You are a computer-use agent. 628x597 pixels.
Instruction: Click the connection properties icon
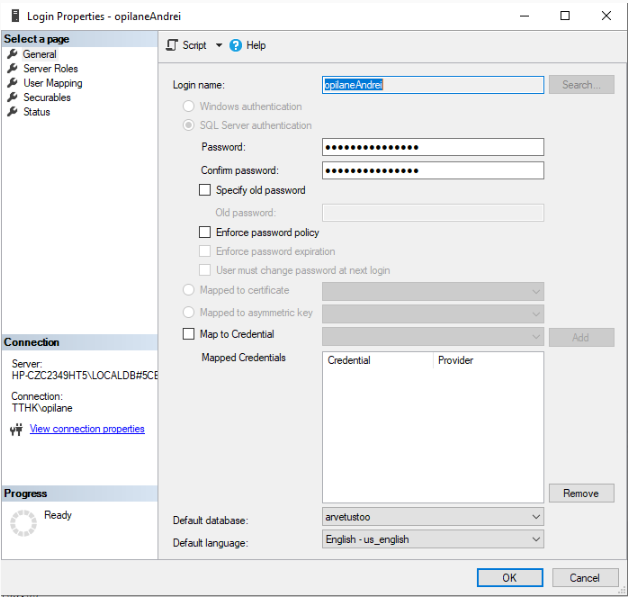point(16,430)
